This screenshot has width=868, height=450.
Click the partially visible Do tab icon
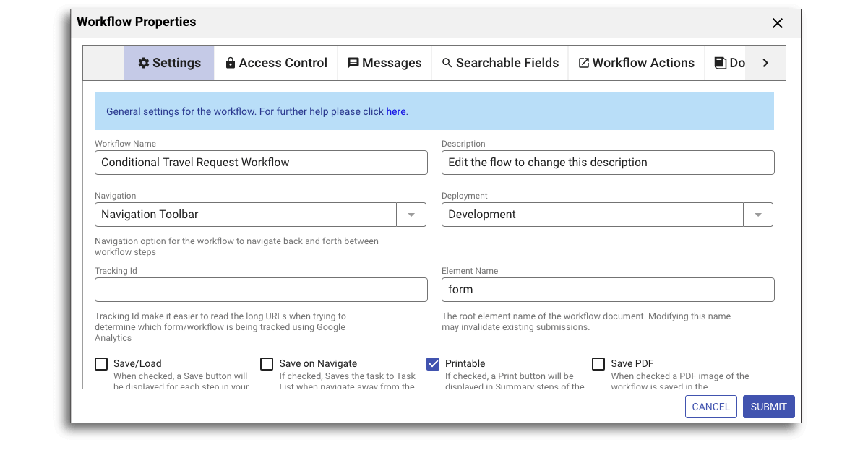coord(720,63)
